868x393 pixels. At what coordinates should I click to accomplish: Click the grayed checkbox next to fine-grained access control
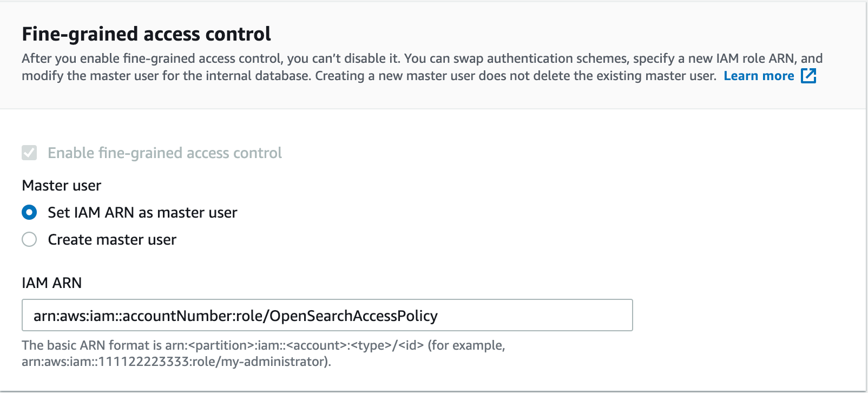[29, 153]
